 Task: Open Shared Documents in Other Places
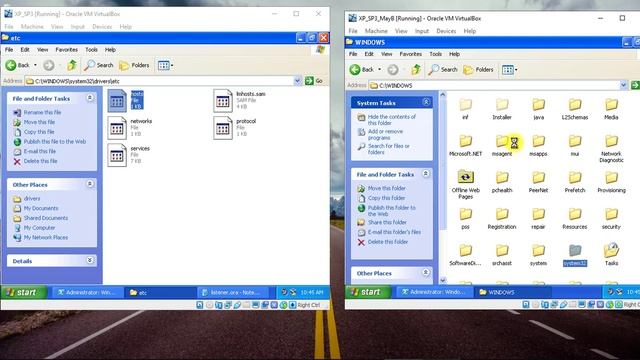(x=46, y=218)
